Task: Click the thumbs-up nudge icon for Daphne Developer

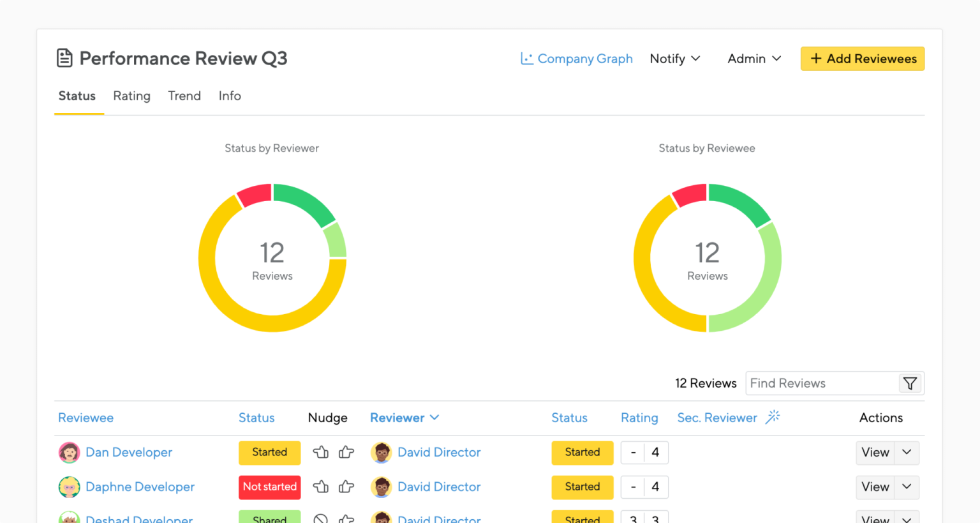Action: tap(346, 487)
